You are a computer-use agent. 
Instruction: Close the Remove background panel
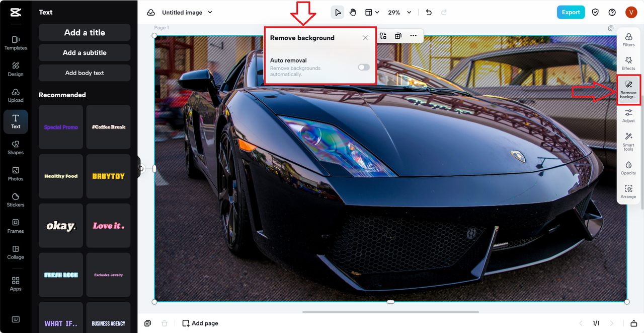point(365,38)
